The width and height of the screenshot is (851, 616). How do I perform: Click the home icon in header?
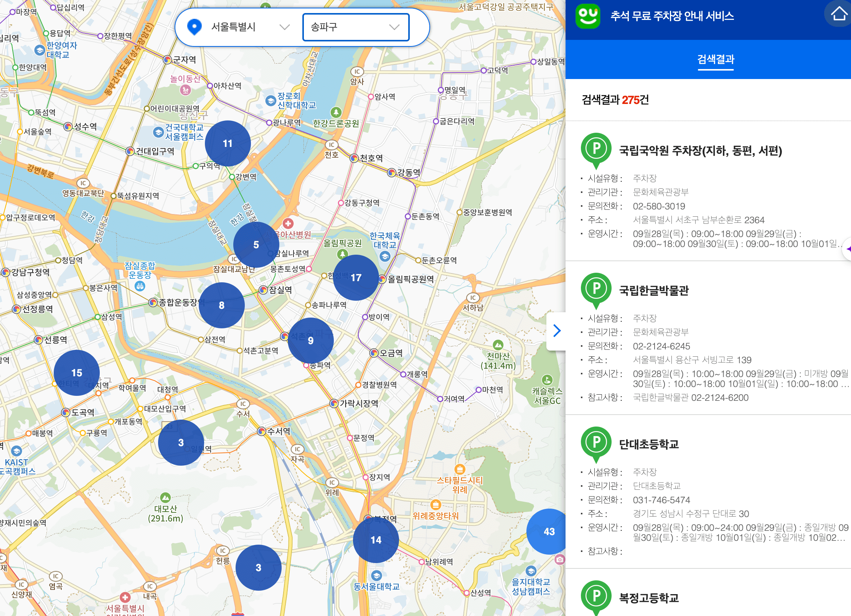[x=839, y=14]
